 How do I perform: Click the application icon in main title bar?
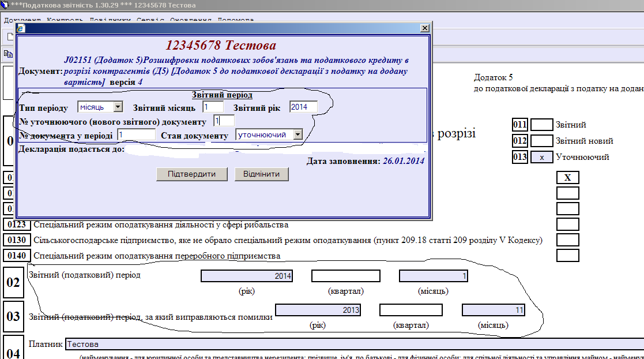(5, 5)
